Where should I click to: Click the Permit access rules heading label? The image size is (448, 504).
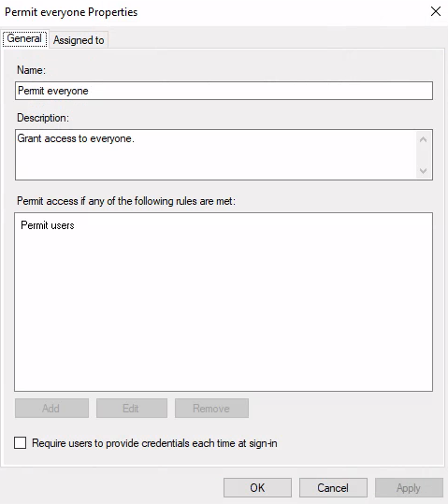126,201
